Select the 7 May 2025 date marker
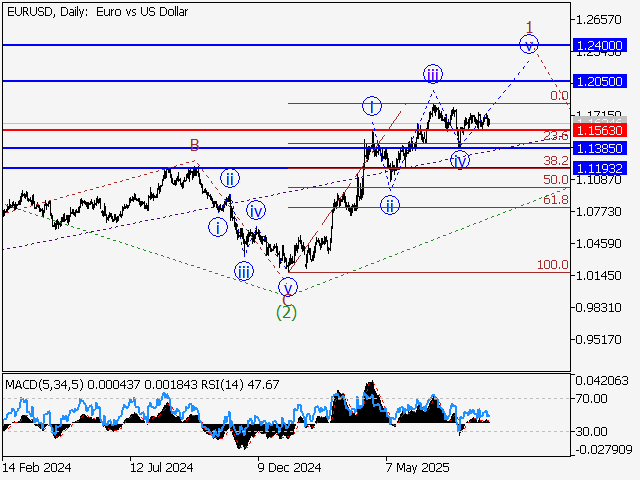Image resolution: width=640 pixels, height=480 pixels. [416, 466]
